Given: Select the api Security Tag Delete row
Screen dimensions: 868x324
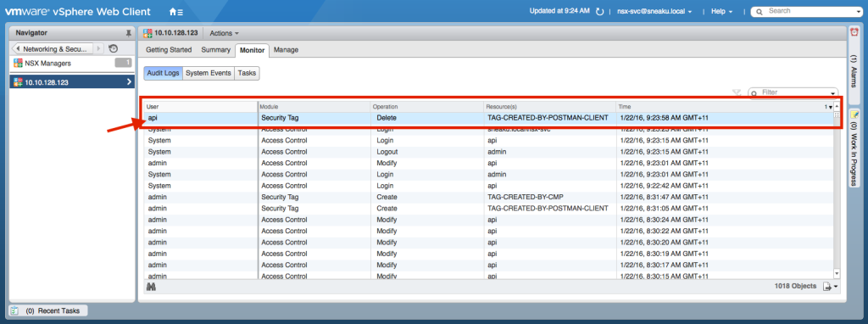Looking at the screenshot, I should (488, 118).
